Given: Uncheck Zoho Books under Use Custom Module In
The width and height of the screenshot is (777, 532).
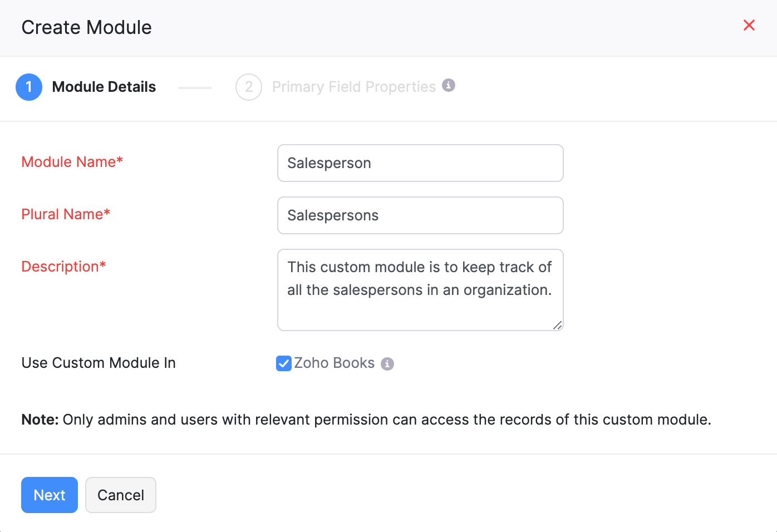Looking at the screenshot, I should pos(284,363).
